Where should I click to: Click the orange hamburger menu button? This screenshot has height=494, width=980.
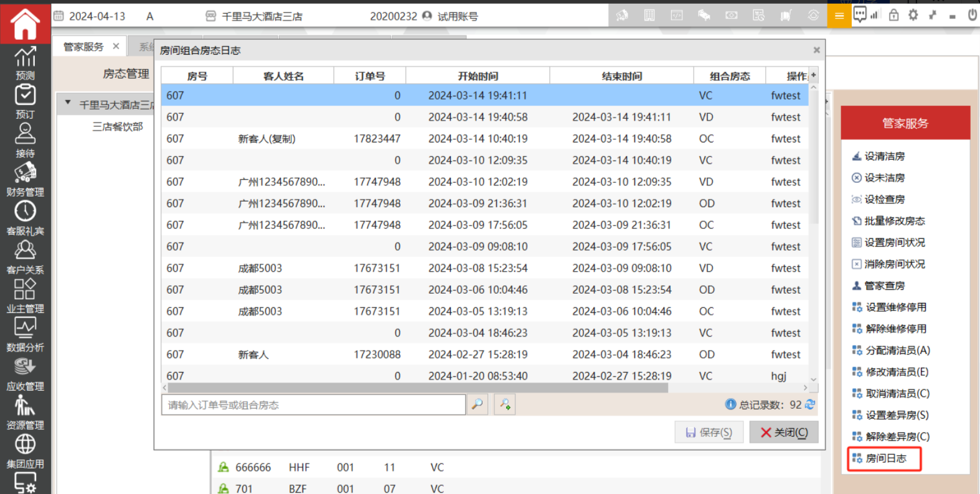click(839, 16)
